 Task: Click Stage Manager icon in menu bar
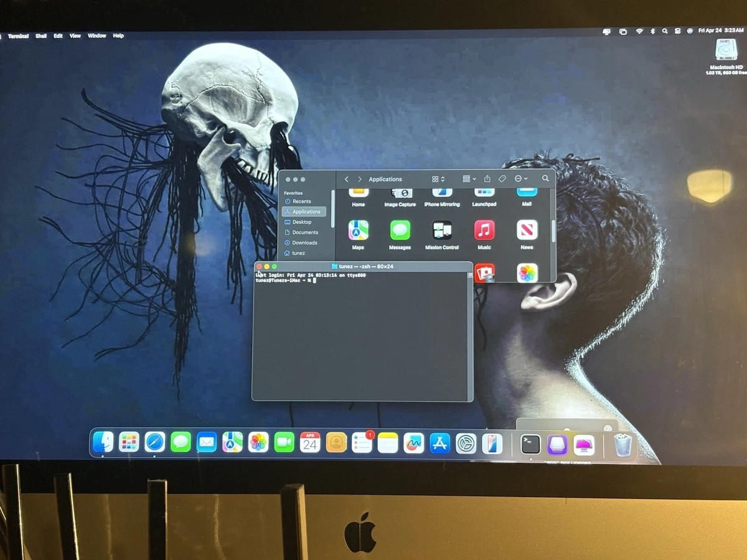point(623,30)
